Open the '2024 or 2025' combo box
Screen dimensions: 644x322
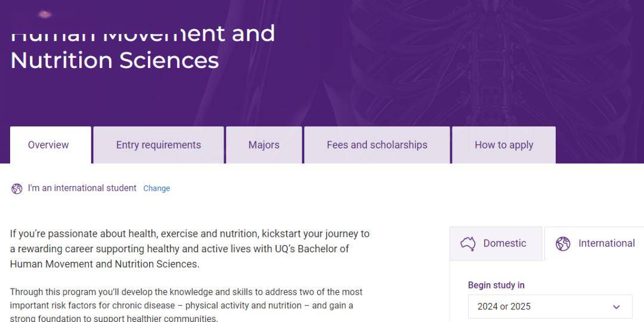(x=549, y=306)
